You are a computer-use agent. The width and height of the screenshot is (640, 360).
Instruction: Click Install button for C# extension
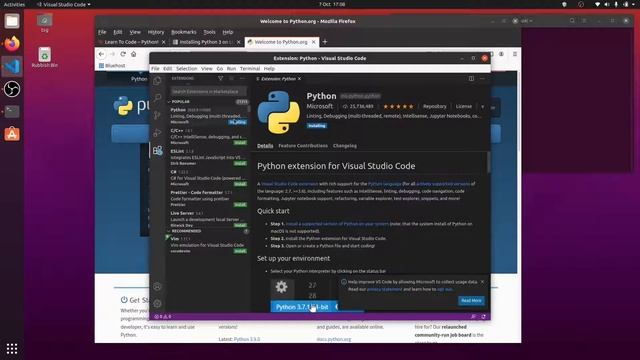click(x=240, y=184)
